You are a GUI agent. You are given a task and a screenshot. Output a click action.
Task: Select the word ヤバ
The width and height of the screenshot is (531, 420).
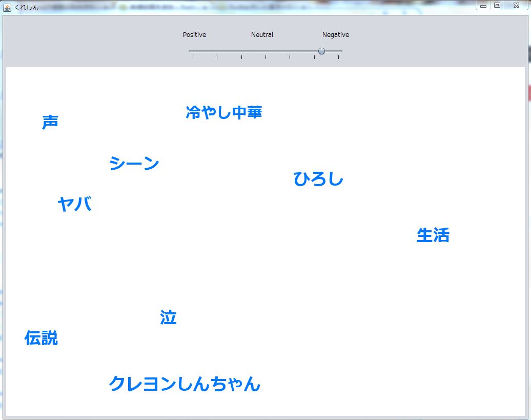(x=75, y=204)
